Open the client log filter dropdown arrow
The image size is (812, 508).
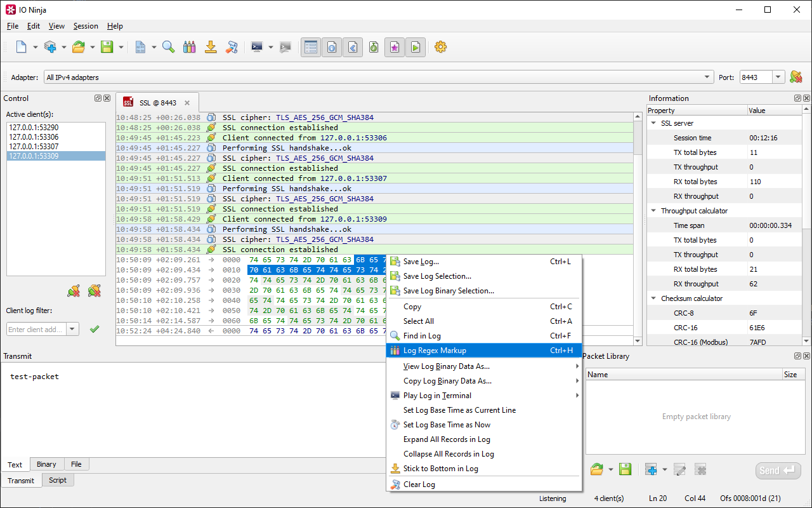tap(72, 329)
